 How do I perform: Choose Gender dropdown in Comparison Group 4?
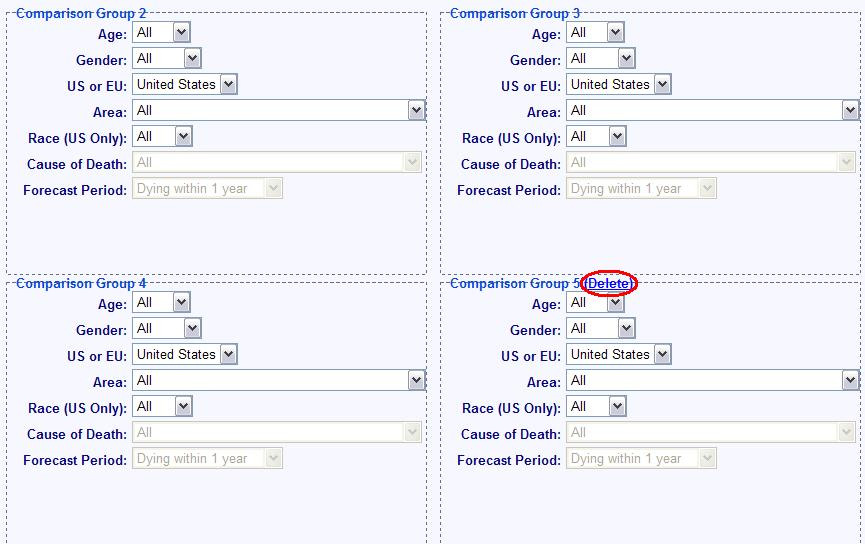(x=166, y=329)
